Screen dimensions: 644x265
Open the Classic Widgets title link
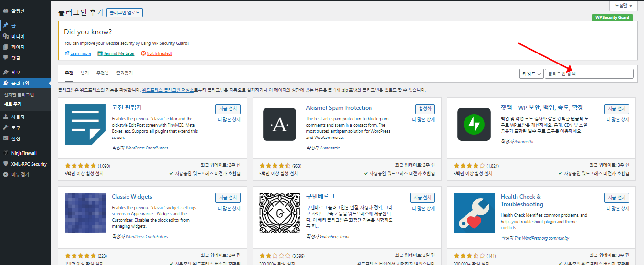pos(132,197)
